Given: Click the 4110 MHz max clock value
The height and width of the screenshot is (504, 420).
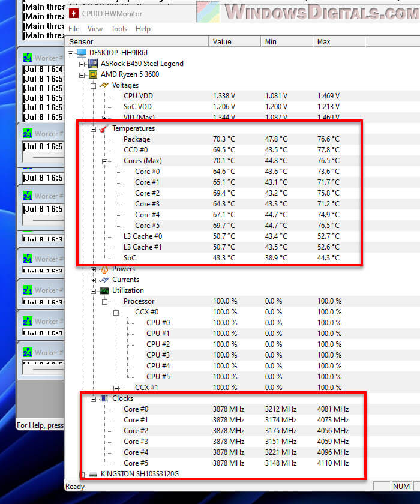Looking at the screenshot, I should 333,463.
